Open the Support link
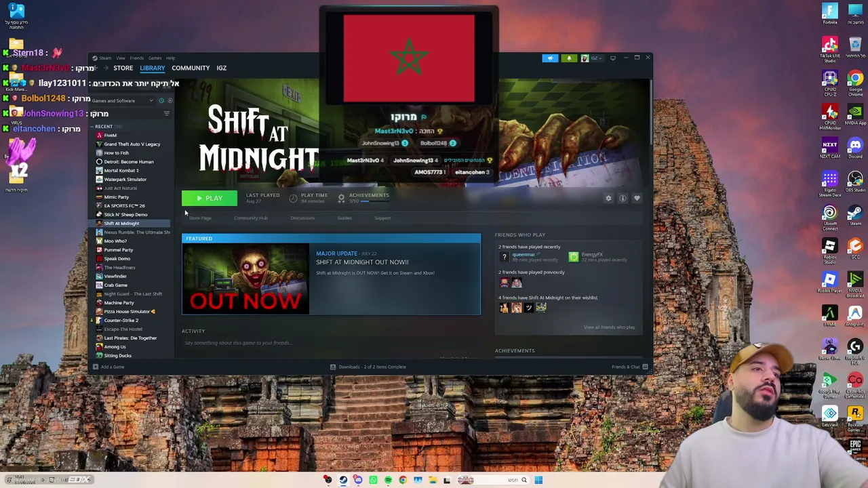 point(382,218)
